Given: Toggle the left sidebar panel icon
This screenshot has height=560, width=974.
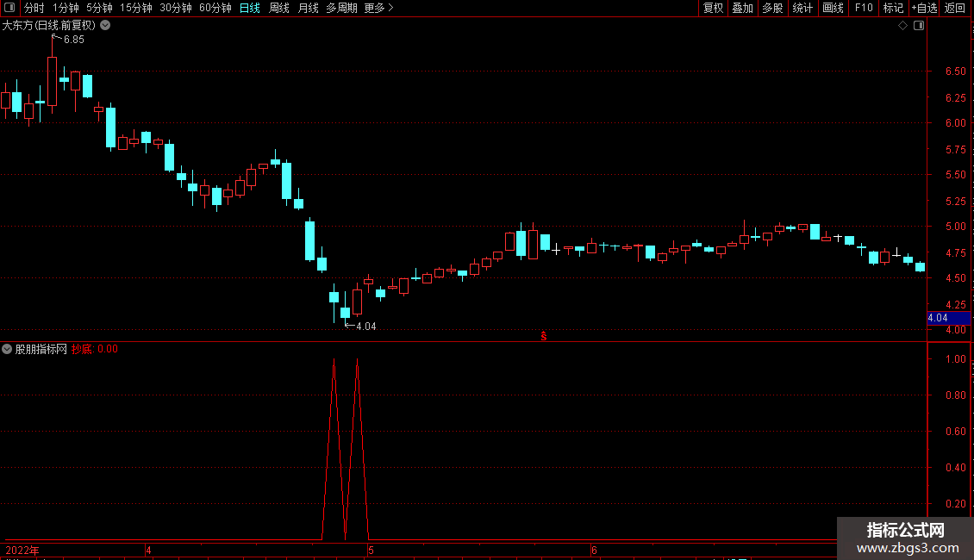Looking at the screenshot, I should [9, 8].
